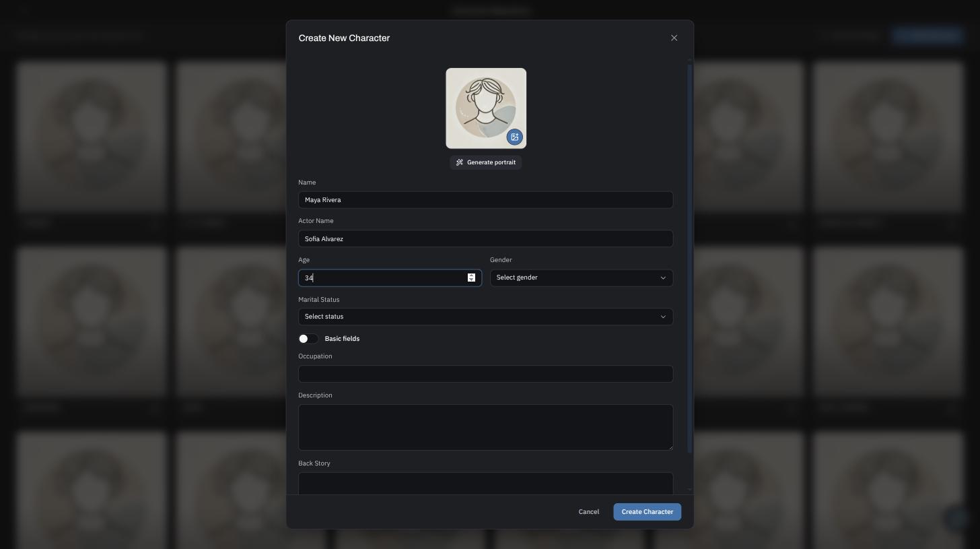Open the Select gender dropdown
This screenshot has height=549, width=980.
(x=582, y=278)
